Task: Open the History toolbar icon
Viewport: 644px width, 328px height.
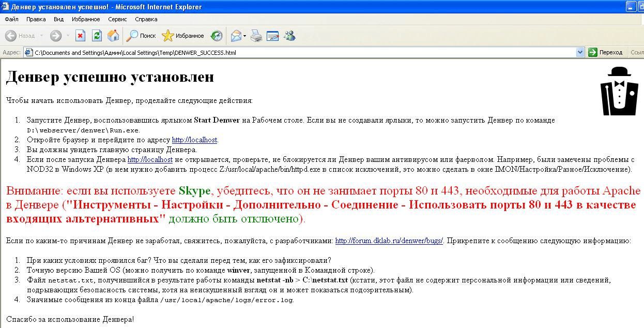Action: (x=217, y=36)
